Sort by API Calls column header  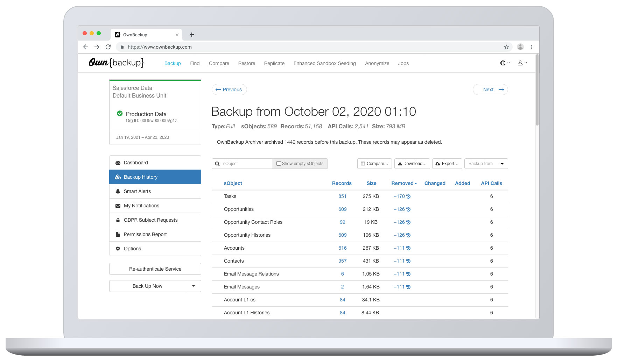[x=491, y=183]
